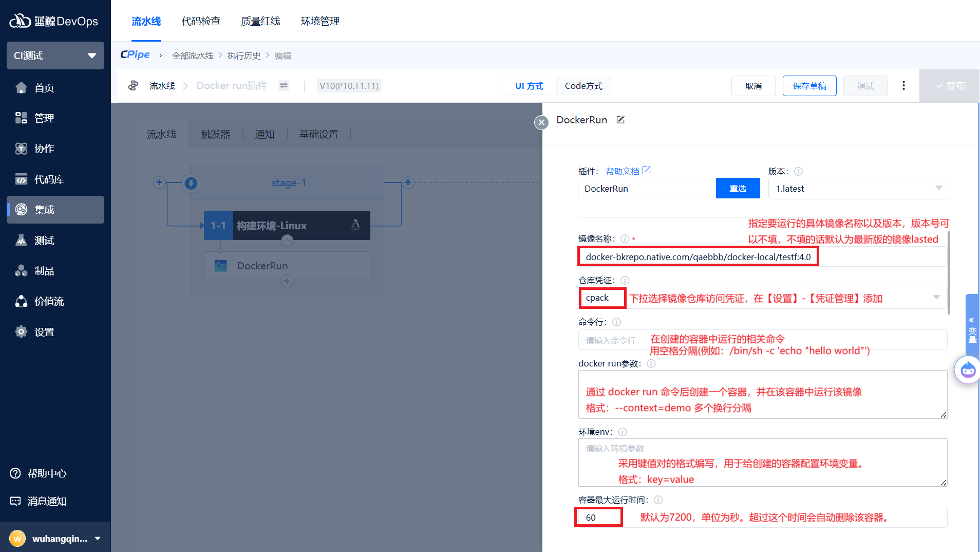This screenshot has height=552, width=980.
Task: Click the info icon next to 镜像名称
Action: click(625, 238)
